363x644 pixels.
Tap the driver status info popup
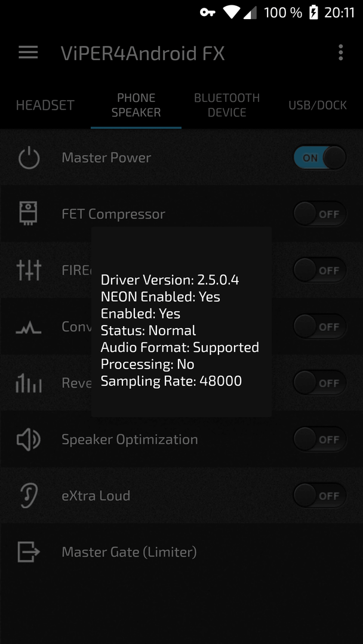[x=181, y=322]
